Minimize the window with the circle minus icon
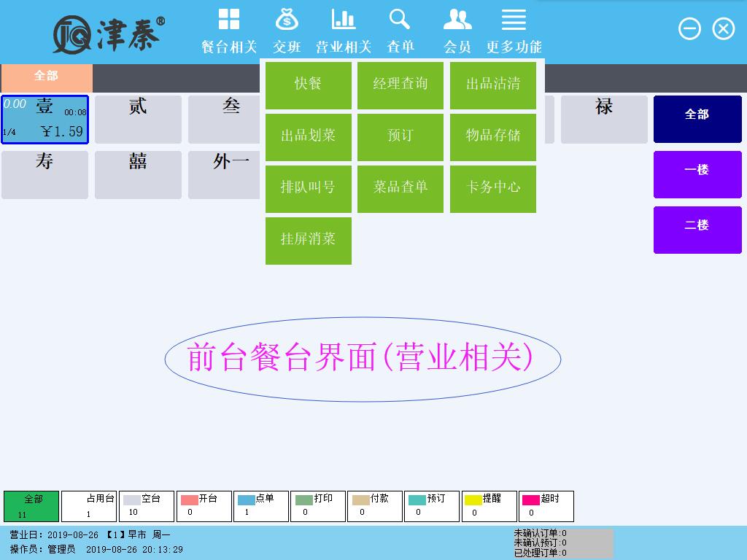 (x=689, y=28)
